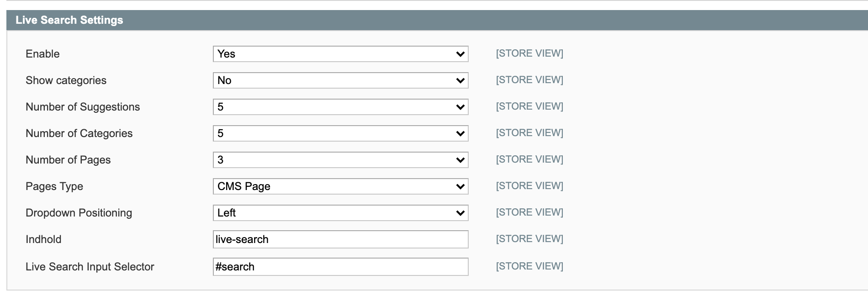
Task: Focus the Live Search Input Selector field
Action: pos(340,267)
